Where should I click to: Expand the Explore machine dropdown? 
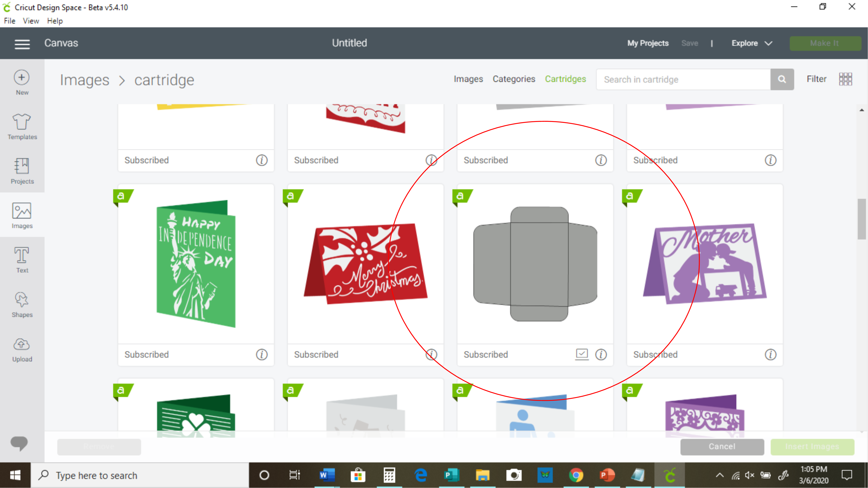pyautogui.click(x=751, y=43)
